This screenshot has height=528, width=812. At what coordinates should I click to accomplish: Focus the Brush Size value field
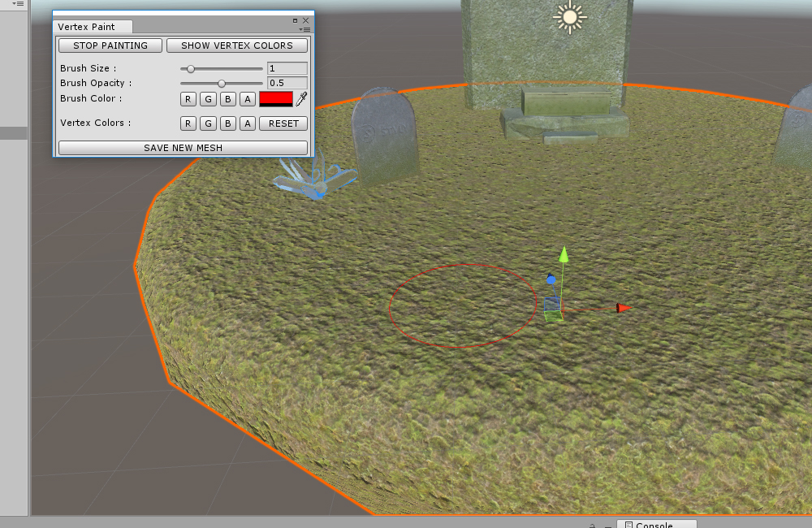[x=287, y=68]
